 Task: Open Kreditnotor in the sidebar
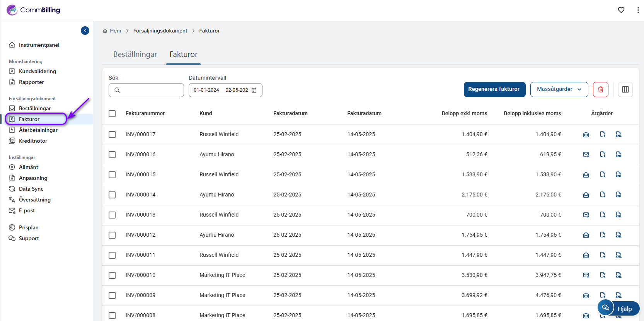pos(33,141)
